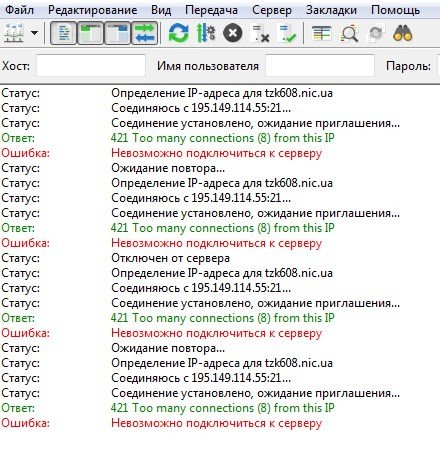Image resolution: width=440 pixels, height=452 pixels.
Task: Select the topmost '421 Too many connections' line
Action: click(x=223, y=138)
